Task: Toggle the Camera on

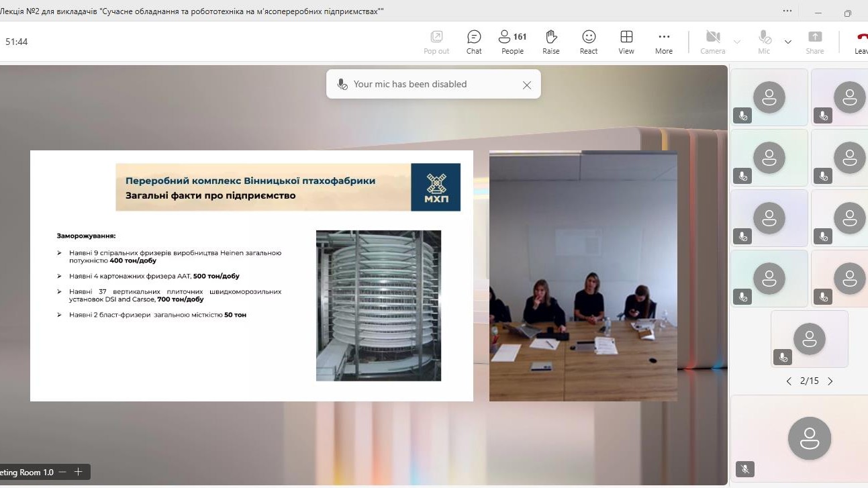Action: (712, 42)
